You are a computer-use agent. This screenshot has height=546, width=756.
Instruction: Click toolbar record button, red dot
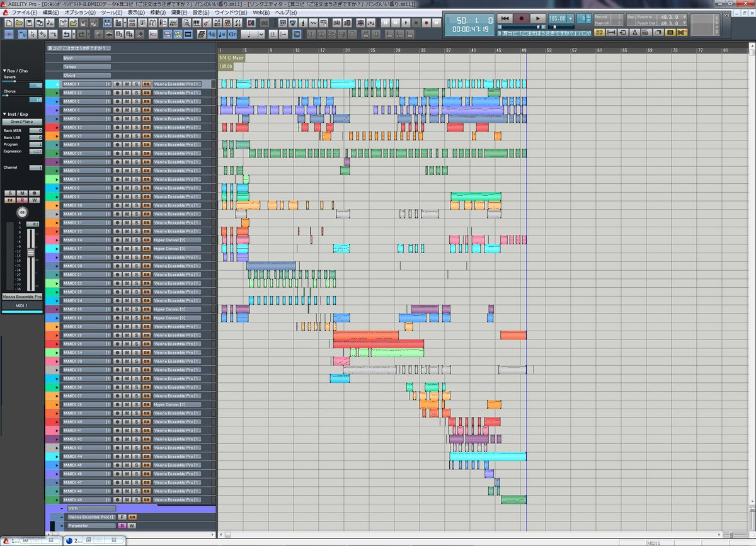(427, 23)
